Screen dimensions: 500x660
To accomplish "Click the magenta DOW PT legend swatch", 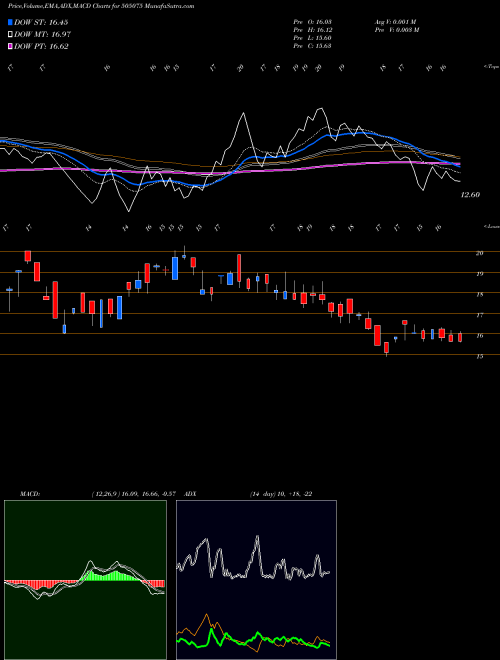I will 10,46.
